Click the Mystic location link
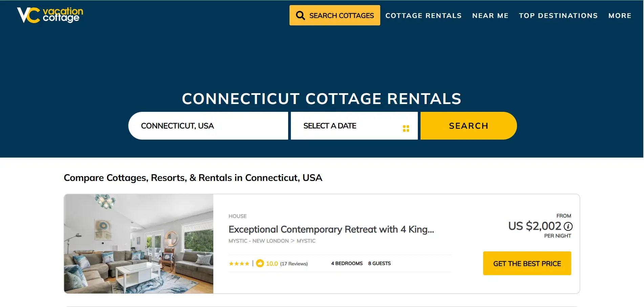 pyautogui.click(x=306, y=241)
